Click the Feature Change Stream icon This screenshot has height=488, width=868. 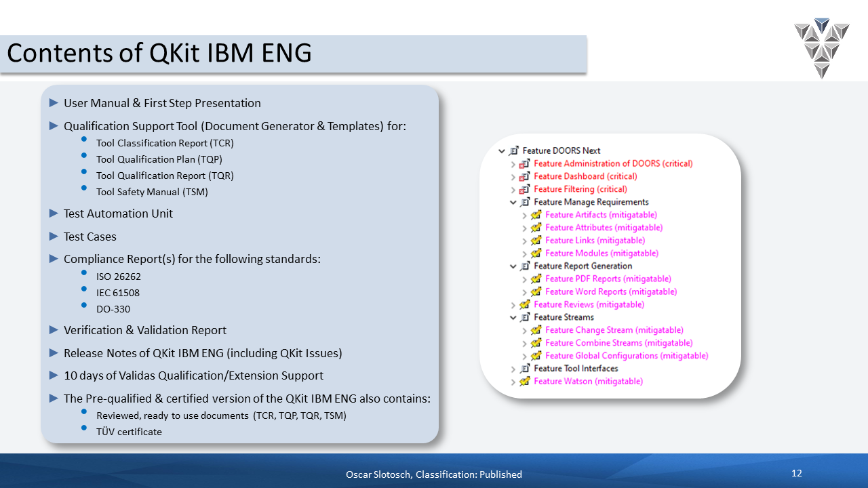536,330
